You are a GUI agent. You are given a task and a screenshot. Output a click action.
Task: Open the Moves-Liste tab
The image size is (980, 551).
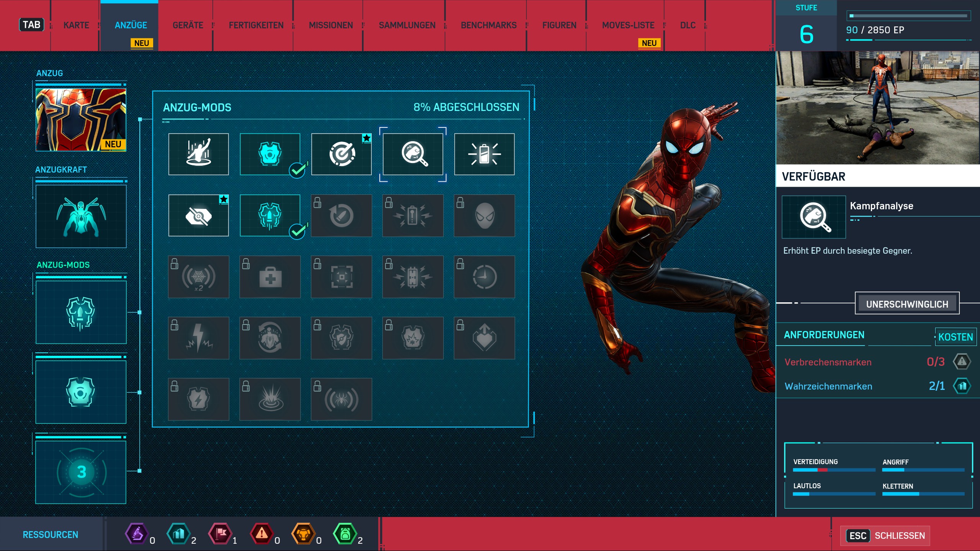coord(628,25)
